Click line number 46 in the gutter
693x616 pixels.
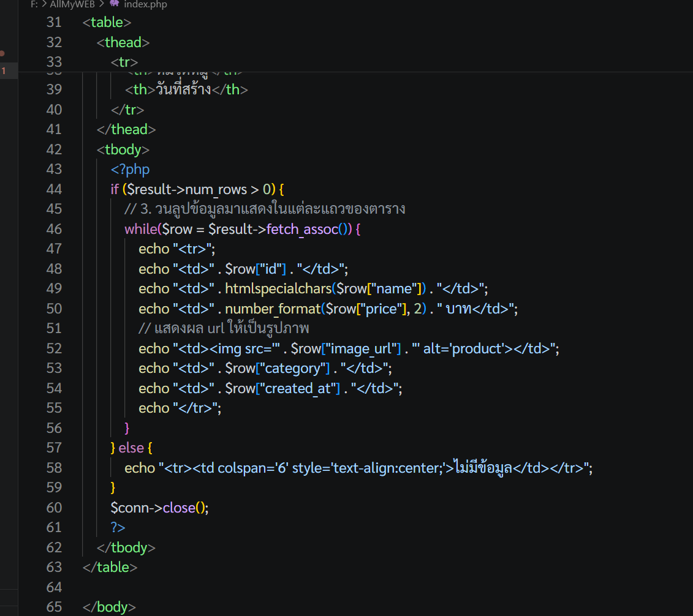pos(54,229)
